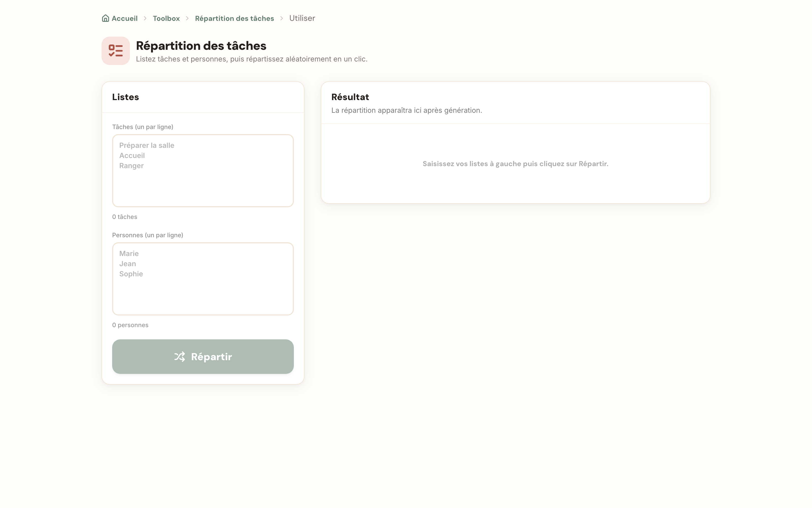Click the '0 personnes' counter text
This screenshot has width=812, height=508.
[x=130, y=325]
